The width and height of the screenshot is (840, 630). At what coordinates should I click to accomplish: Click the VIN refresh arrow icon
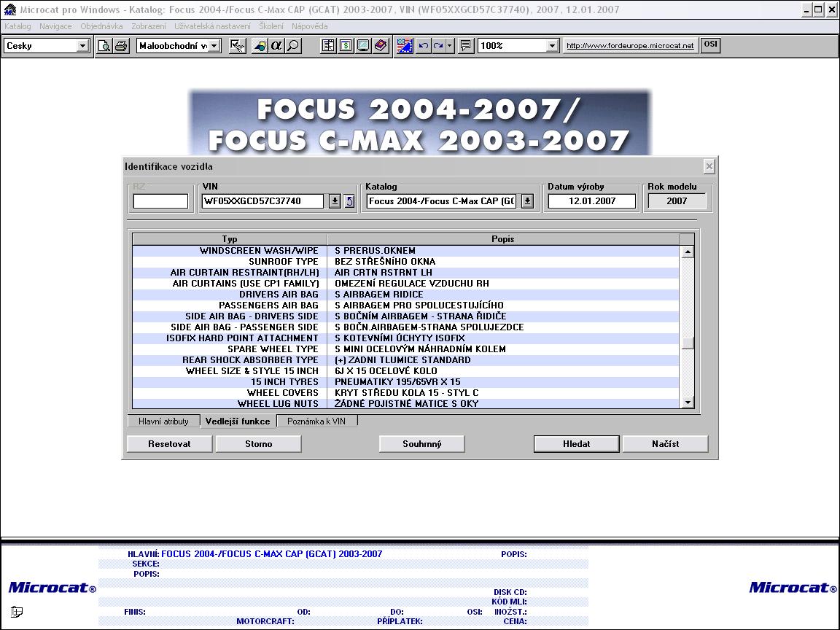click(349, 201)
